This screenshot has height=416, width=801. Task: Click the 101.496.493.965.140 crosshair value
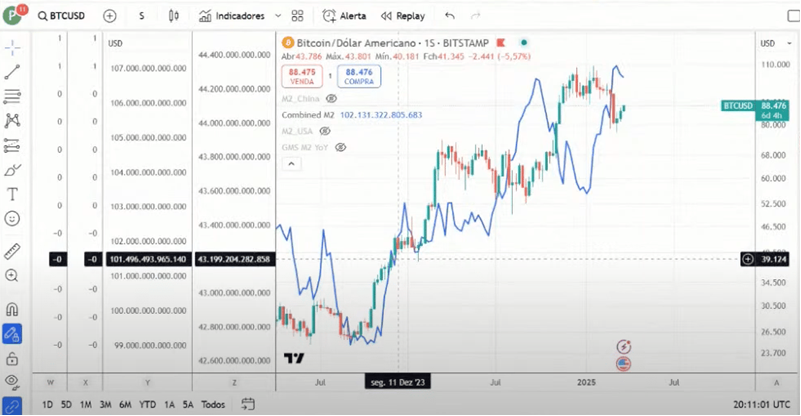(148, 260)
